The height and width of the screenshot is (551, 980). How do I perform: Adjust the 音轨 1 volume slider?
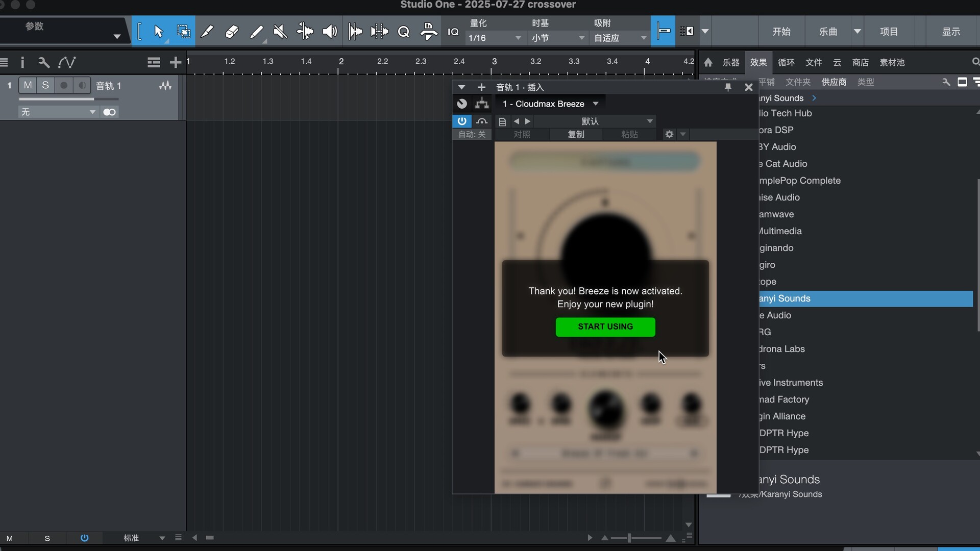(x=68, y=99)
